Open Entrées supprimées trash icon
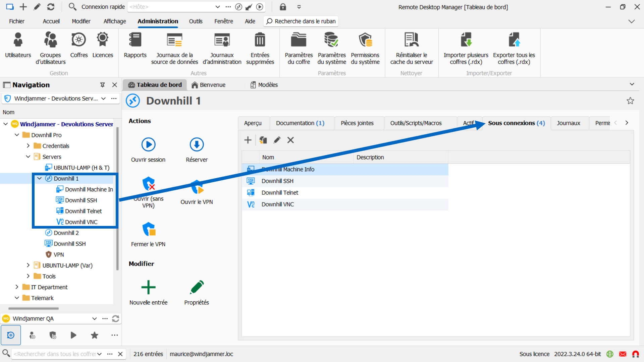This screenshot has width=644, height=362. pos(260,40)
